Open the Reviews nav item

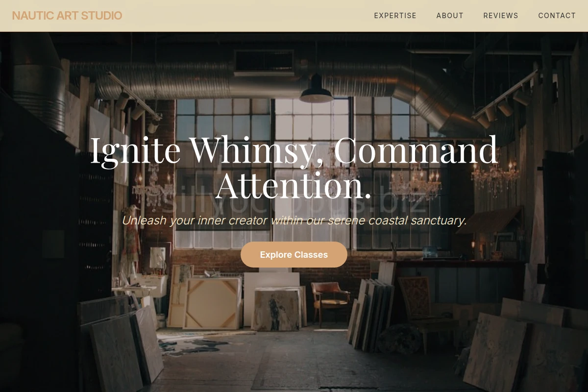[x=500, y=16]
